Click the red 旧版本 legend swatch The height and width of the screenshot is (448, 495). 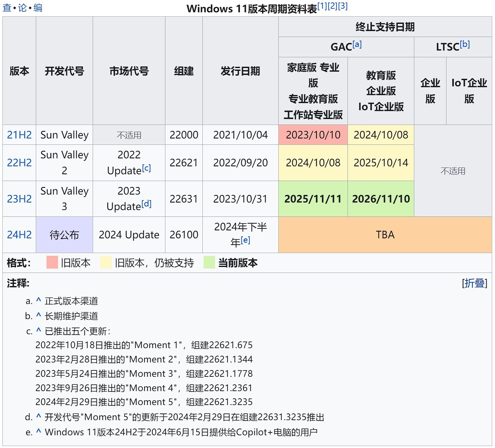[52, 263]
